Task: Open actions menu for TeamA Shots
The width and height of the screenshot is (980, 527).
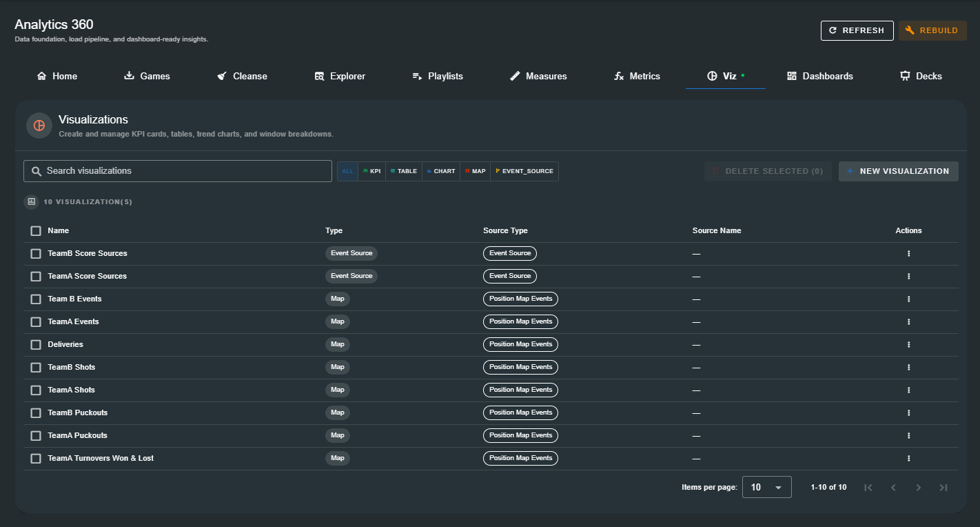Action: (x=908, y=390)
